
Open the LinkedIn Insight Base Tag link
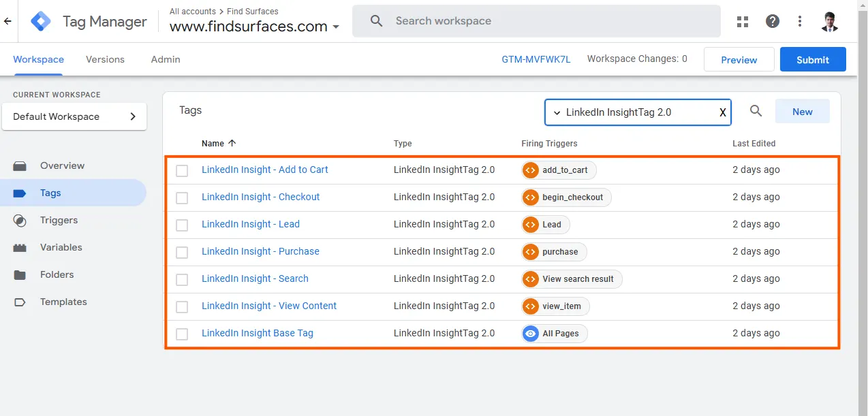tap(258, 333)
